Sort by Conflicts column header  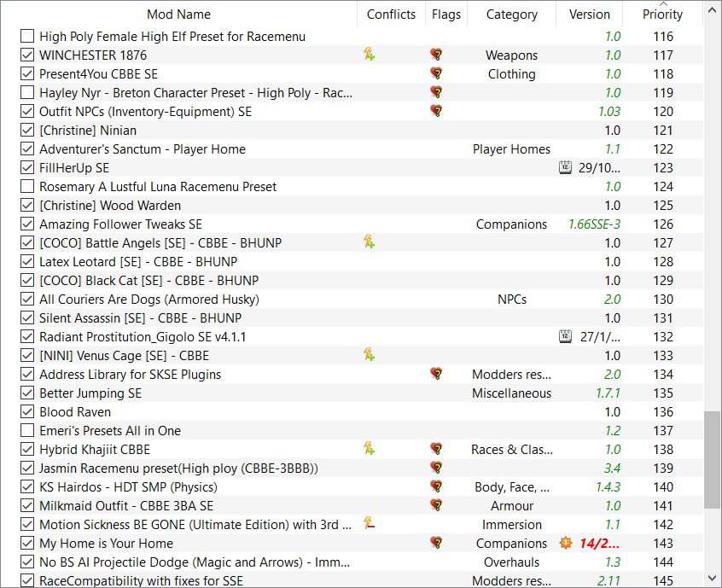(x=391, y=15)
